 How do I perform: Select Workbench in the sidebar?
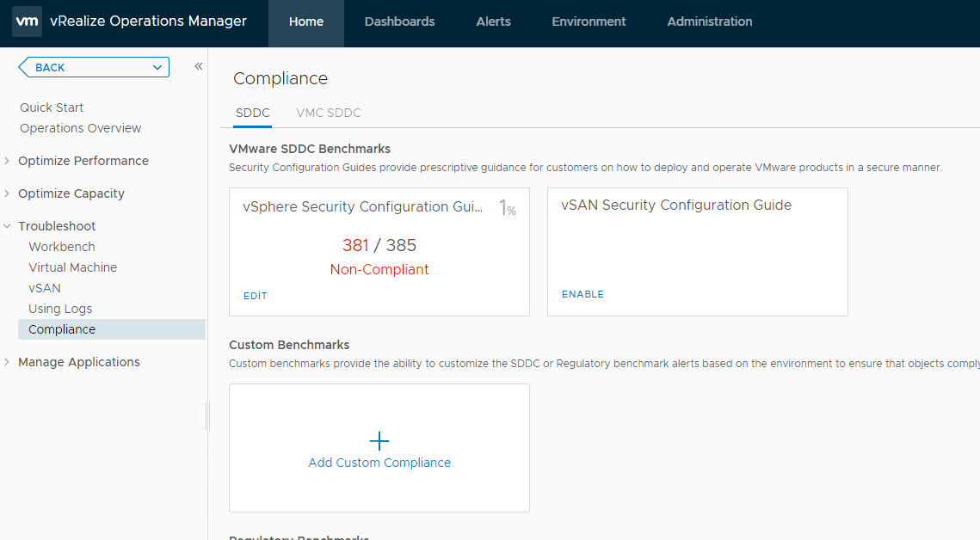(62, 247)
